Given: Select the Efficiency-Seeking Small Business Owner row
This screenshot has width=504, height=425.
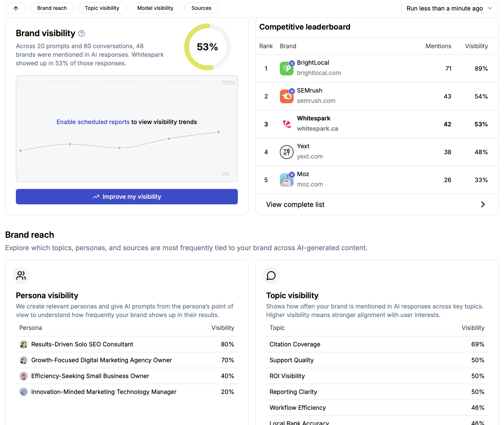Looking at the screenshot, I should tap(127, 376).
